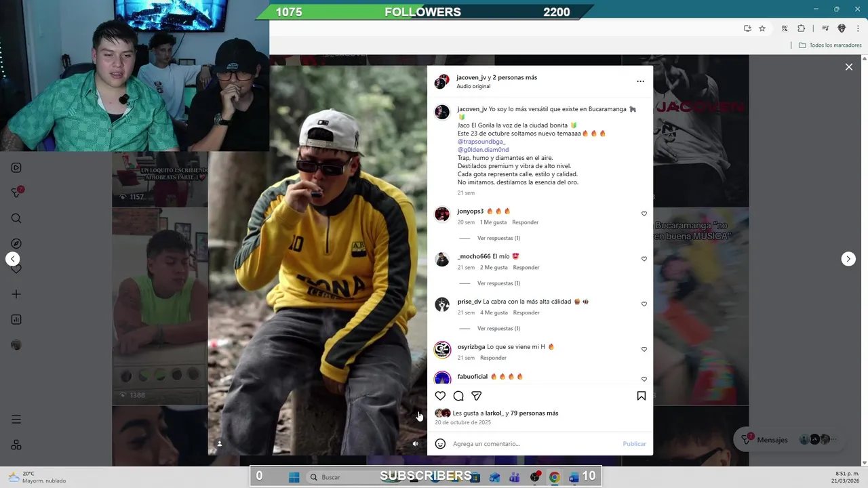Like osyrizbga's comment
Screen dimensions: 868x488
coord(644,349)
